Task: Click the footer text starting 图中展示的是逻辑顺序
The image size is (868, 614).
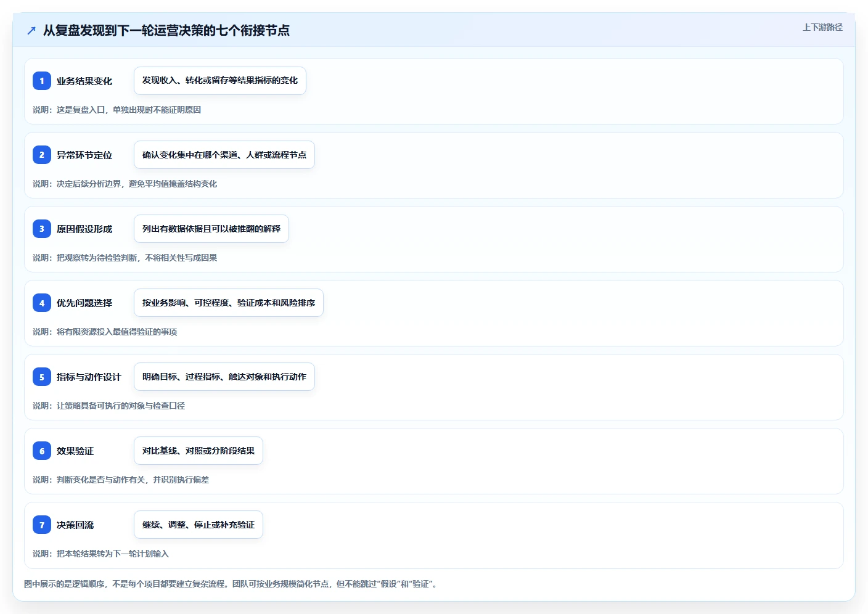Action: point(232,584)
